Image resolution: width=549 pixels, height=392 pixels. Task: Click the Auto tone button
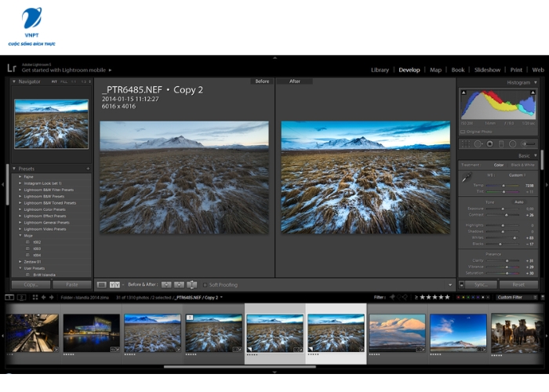(519, 202)
